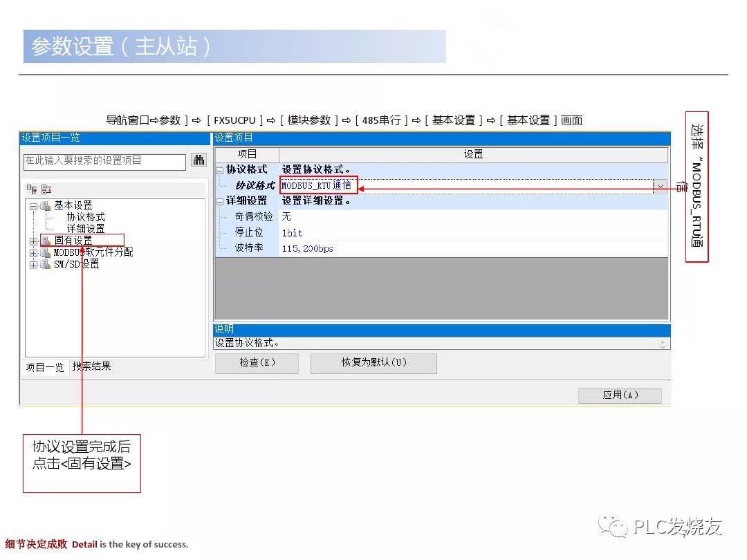The height and width of the screenshot is (560, 747).
Task: Click the 检查(K) button
Action: (257, 363)
